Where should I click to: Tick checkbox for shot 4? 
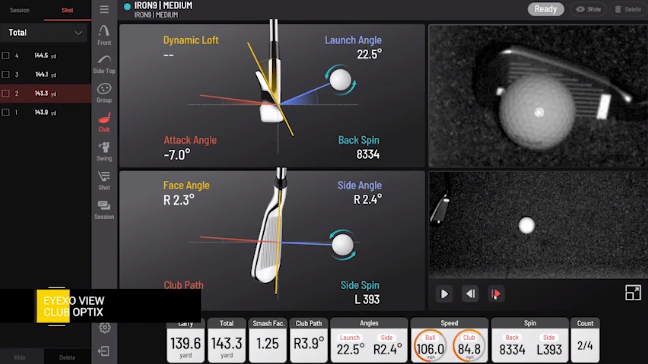pyautogui.click(x=6, y=55)
